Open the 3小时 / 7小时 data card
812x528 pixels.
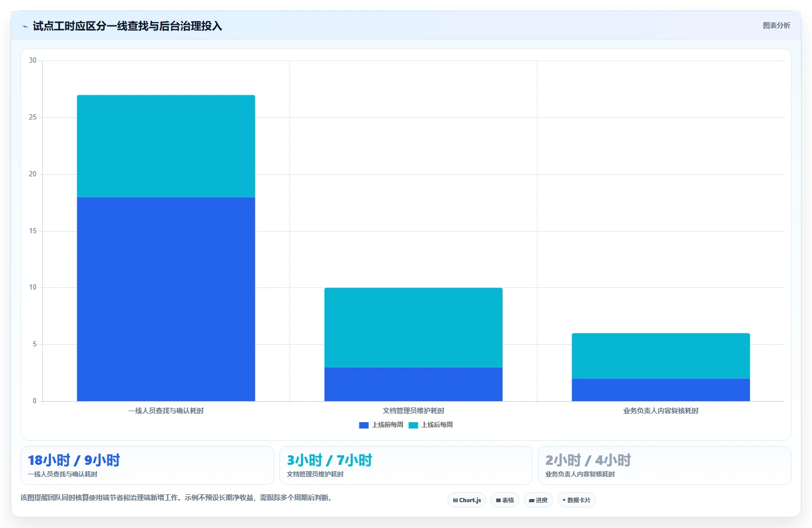(x=406, y=465)
